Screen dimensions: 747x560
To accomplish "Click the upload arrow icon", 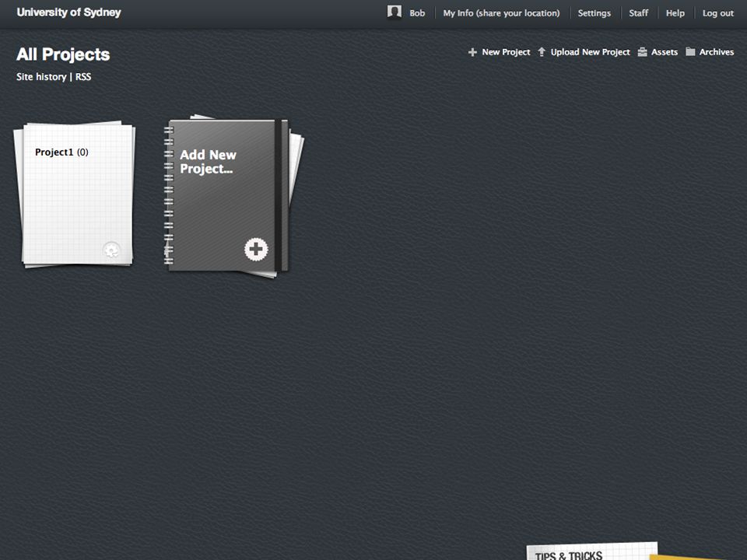I will pos(542,52).
